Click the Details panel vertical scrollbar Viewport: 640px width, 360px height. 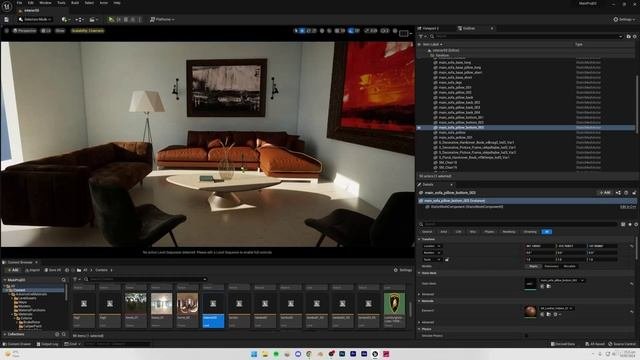tap(637, 247)
